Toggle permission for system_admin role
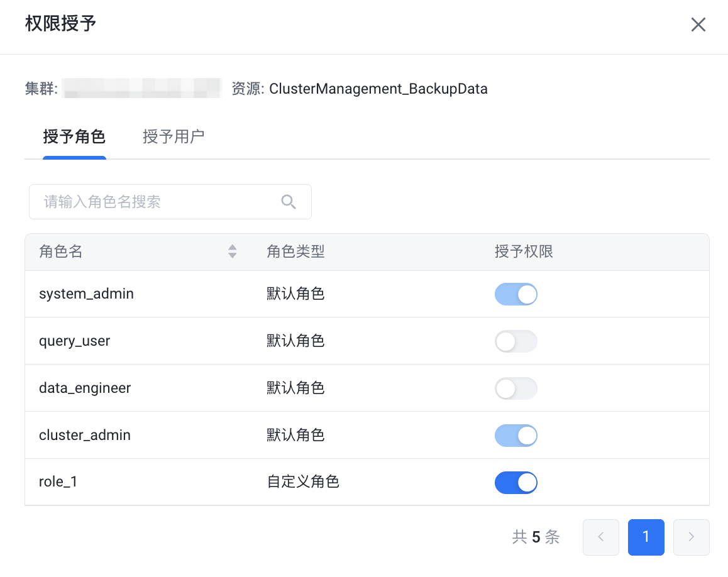The image size is (728, 577). pos(516,294)
